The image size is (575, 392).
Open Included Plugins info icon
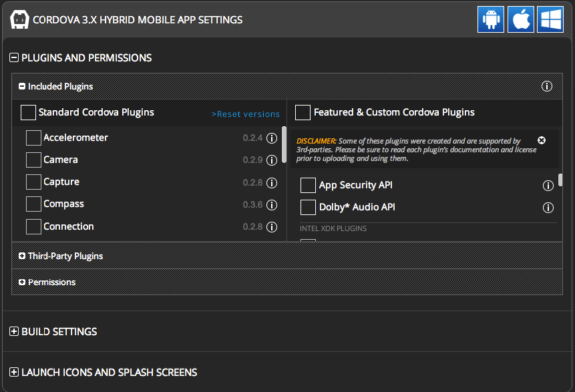click(547, 86)
